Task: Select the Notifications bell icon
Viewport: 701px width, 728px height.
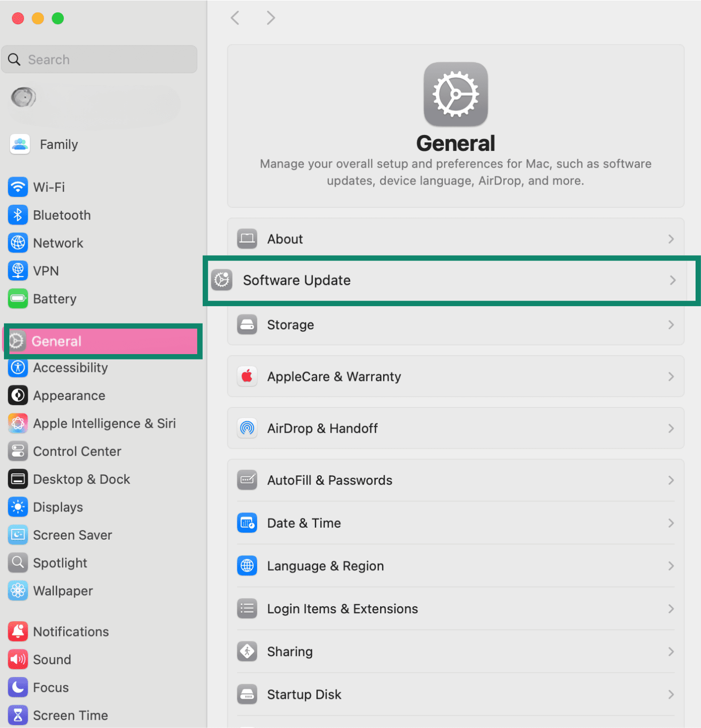Action: (x=18, y=631)
